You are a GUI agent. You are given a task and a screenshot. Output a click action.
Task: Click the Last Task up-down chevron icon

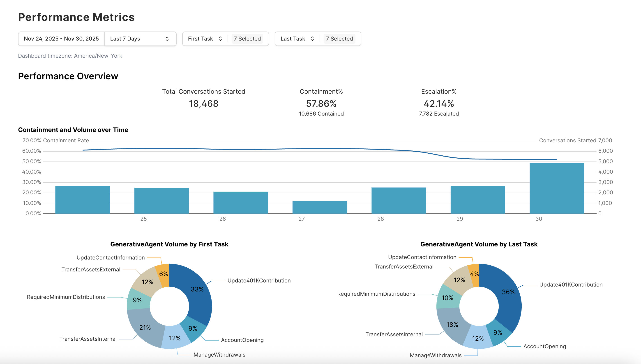coord(312,39)
